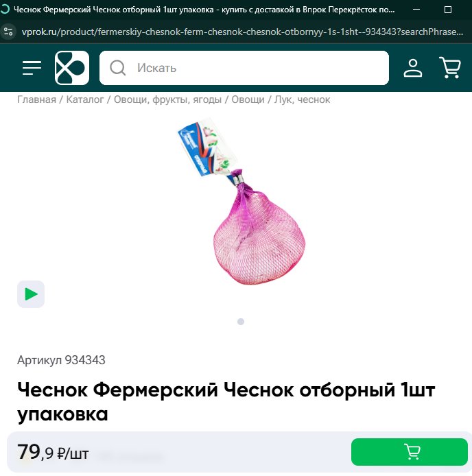Click the garlic product image
This screenshot has width=472, height=476.
(x=241, y=202)
